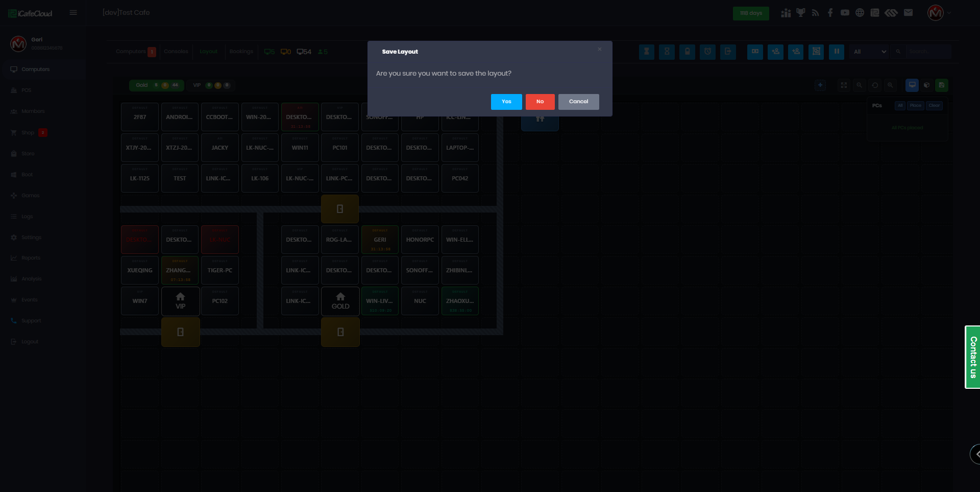Toggle the hamburger sidebar menu

[73, 13]
